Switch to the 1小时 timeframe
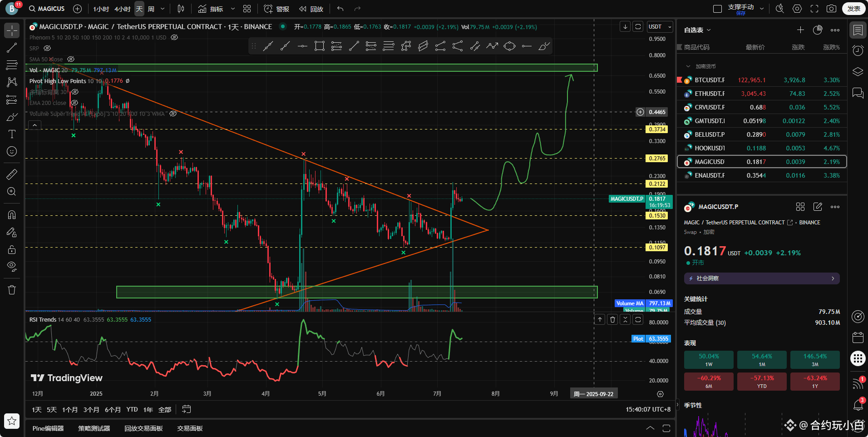 [x=101, y=9]
